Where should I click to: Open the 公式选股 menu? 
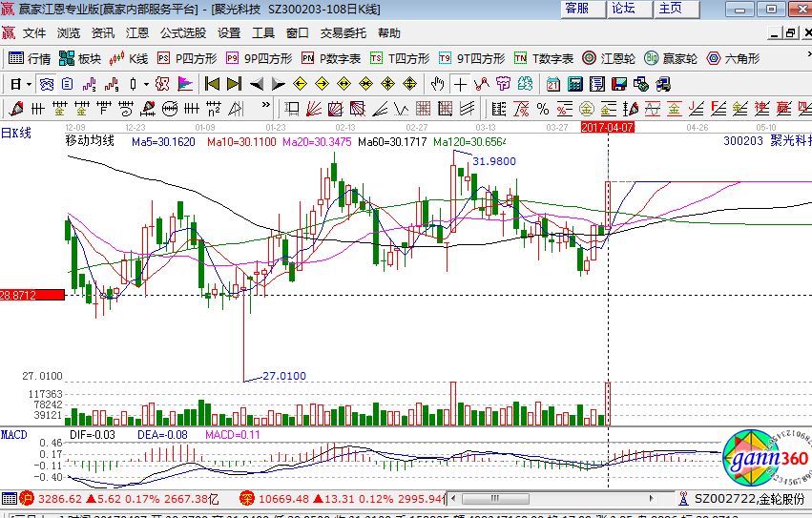pyautogui.click(x=182, y=33)
